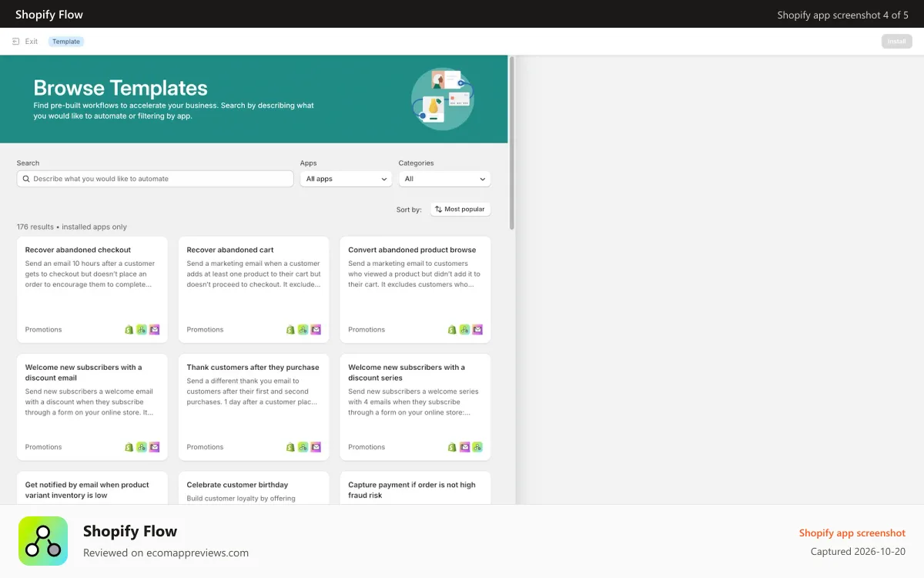Click email icon on Welcome discount series card
The width and height of the screenshot is (924, 578).
pos(465,447)
